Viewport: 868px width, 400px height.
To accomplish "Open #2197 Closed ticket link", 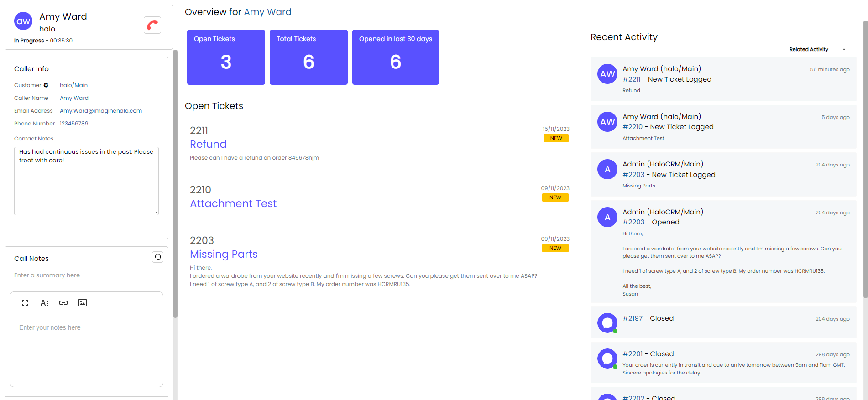I will coord(633,318).
